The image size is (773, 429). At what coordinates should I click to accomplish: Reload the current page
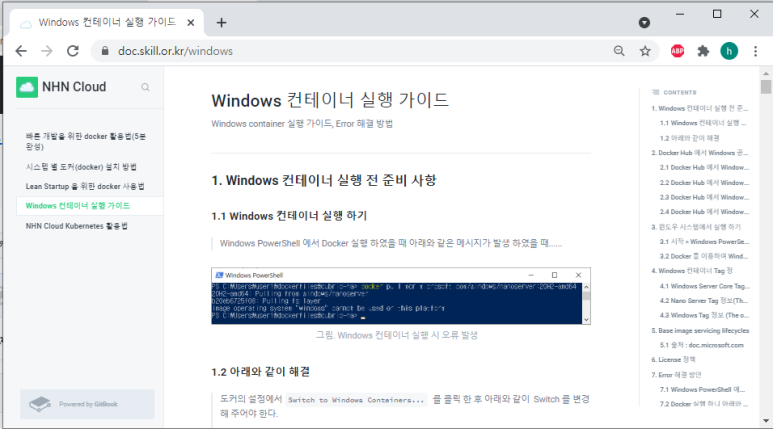(x=73, y=51)
